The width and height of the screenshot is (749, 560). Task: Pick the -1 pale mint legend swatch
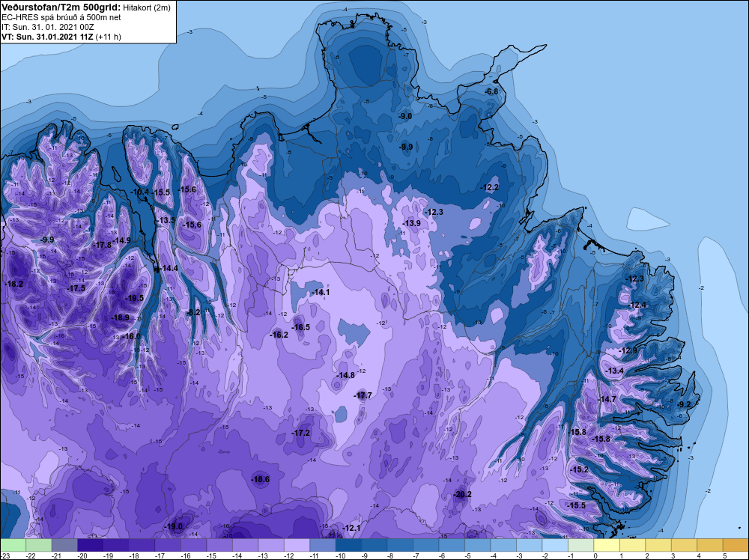581,545
